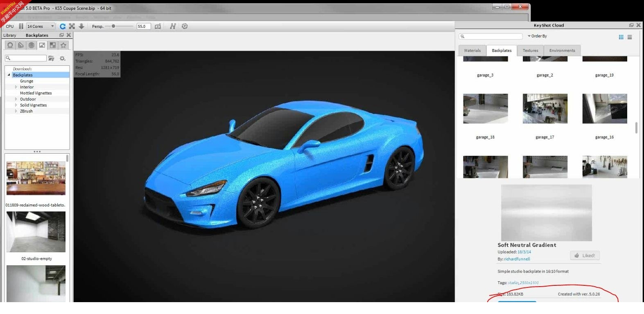
Task: Click the Library panel title
Action: click(x=10, y=35)
